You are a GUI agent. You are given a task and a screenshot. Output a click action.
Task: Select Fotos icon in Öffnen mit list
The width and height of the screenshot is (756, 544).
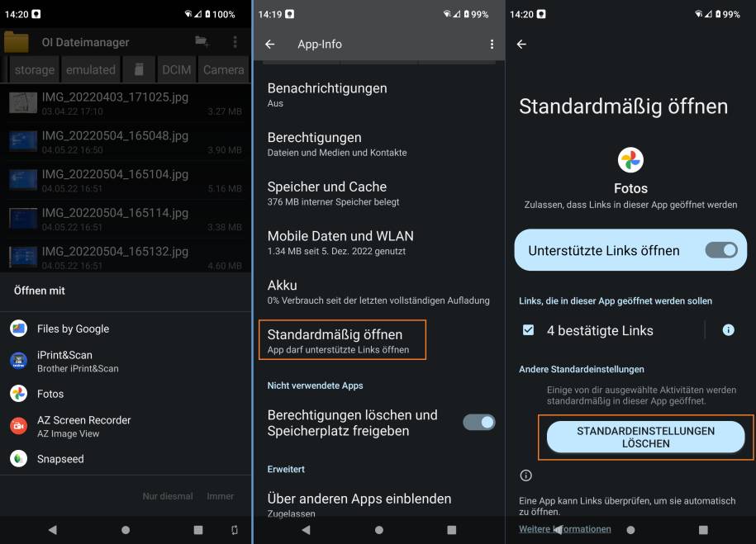[19, 394]
